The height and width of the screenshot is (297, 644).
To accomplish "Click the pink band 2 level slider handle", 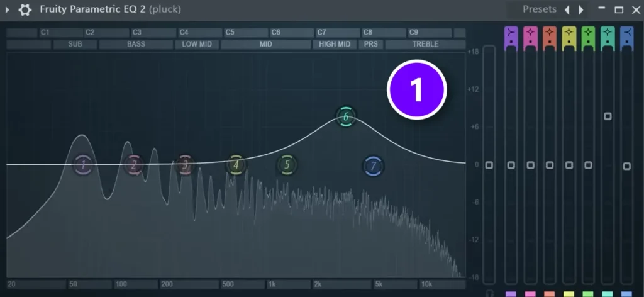I will click(x=531, y=165).
